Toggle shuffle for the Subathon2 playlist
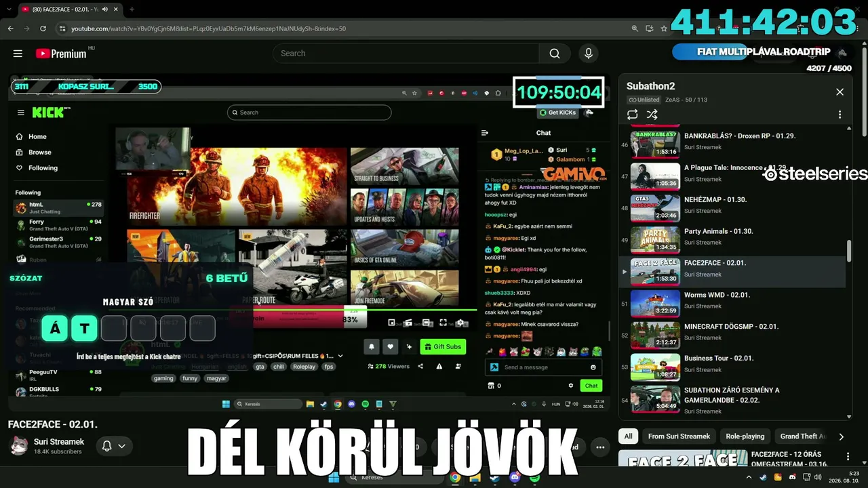The image size is (868, 488). (652, 115)
